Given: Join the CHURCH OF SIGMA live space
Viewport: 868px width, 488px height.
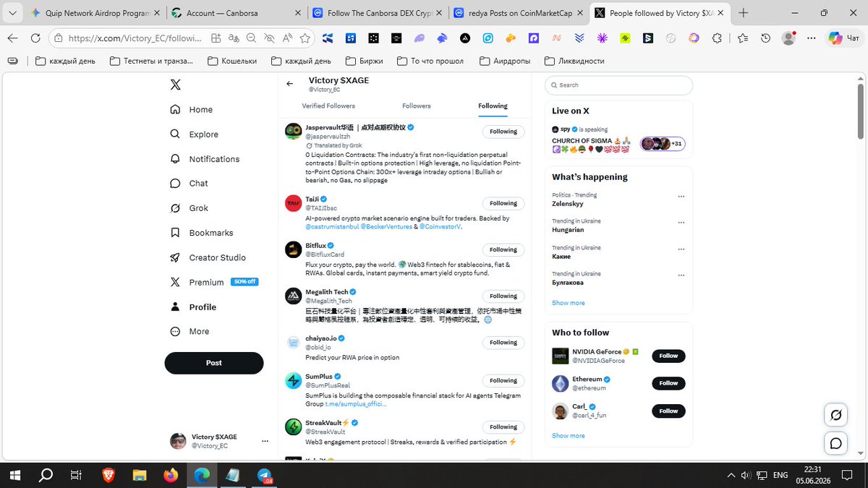Looking at the screenshot, I should (x=618, y=139).
